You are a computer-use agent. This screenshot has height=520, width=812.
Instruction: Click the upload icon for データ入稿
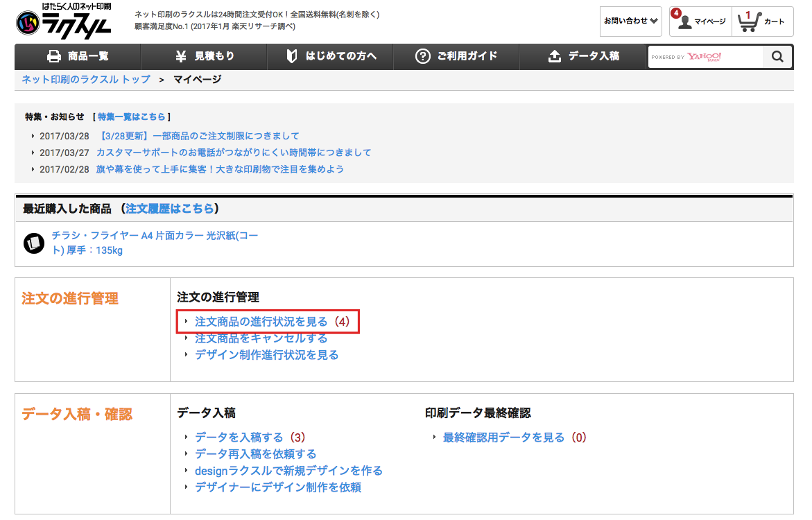tap(554, 57)
